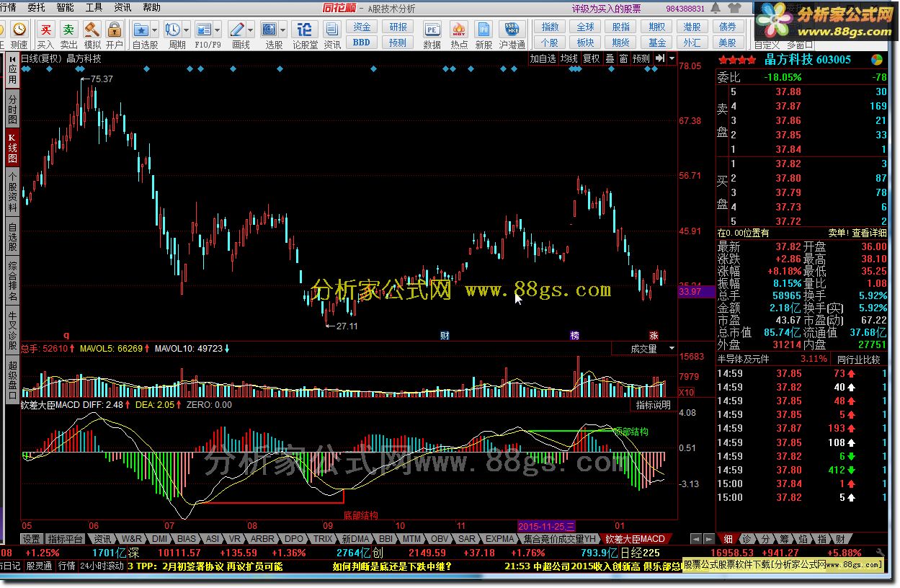This screenshot has width=900, height=588.
Task: Toggle the 叠 overlay button
Action: click(x=610, y=58)
